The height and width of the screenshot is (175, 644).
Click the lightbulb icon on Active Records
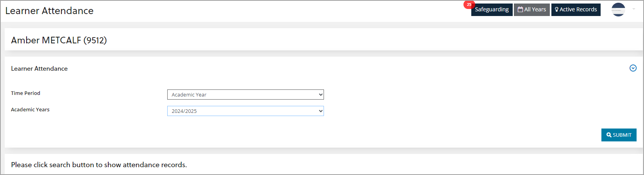coord(556,9)
